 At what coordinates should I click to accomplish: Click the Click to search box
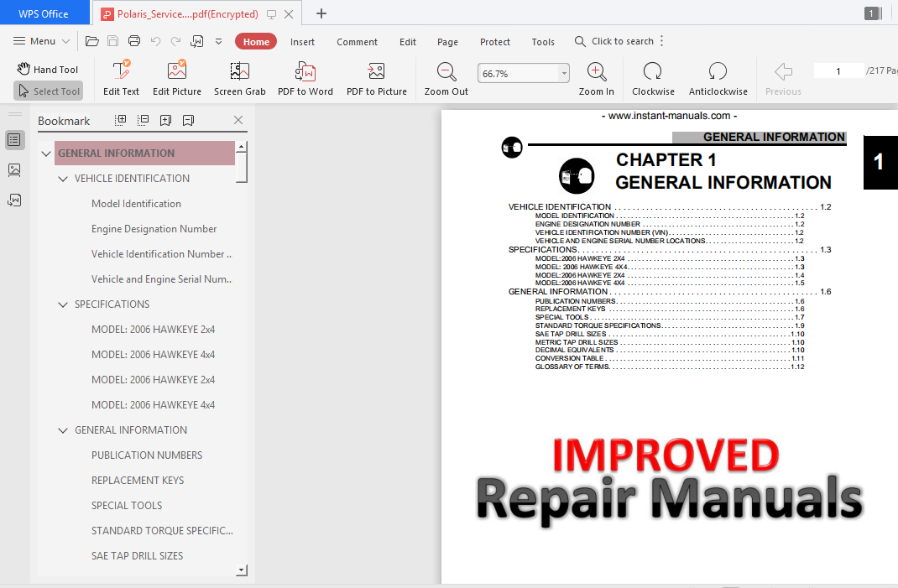coord(614,41)
